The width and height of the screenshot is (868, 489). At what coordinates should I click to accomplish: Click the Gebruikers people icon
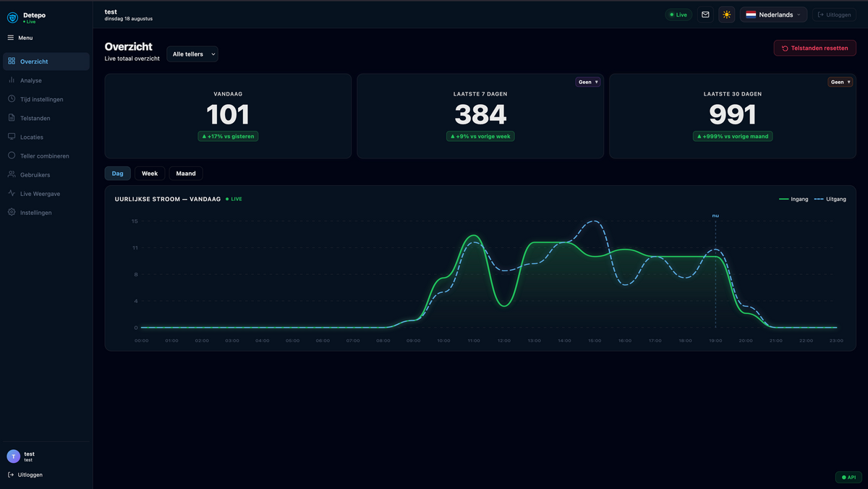[x=12, y=174]
